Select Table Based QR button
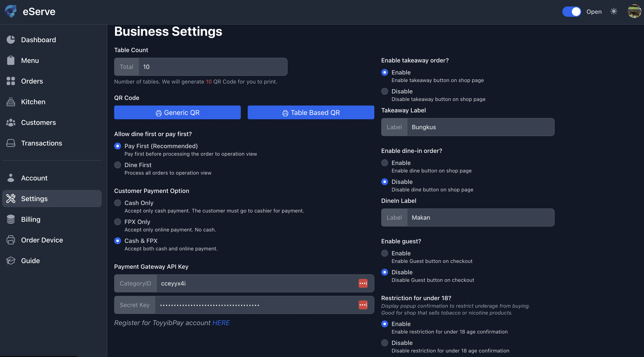The image size is (644, 357). pyautogui.click(x=311, y=112)
